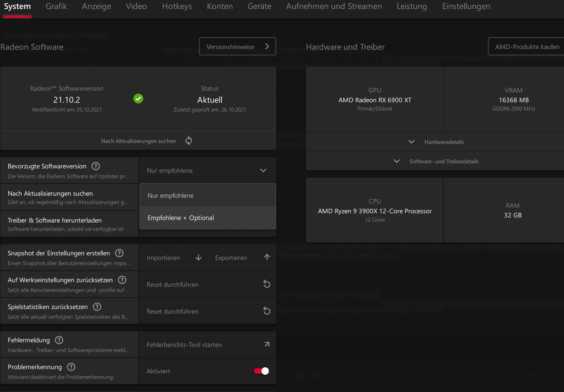The height and width of the screenshot is (392, 564).
Task: Click Importieren to import settings
Action: [x=163, y=258]
